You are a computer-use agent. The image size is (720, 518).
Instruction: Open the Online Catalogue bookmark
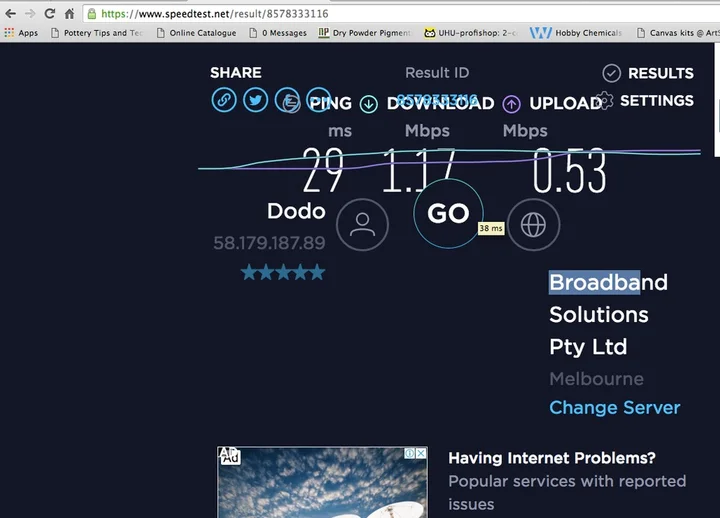pyautogui.click(x=196, y=33)
